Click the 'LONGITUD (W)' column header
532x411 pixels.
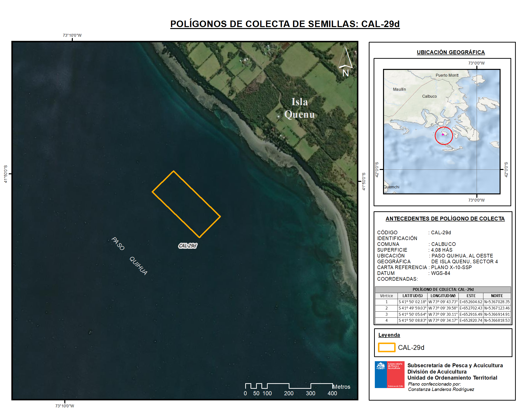443,296
